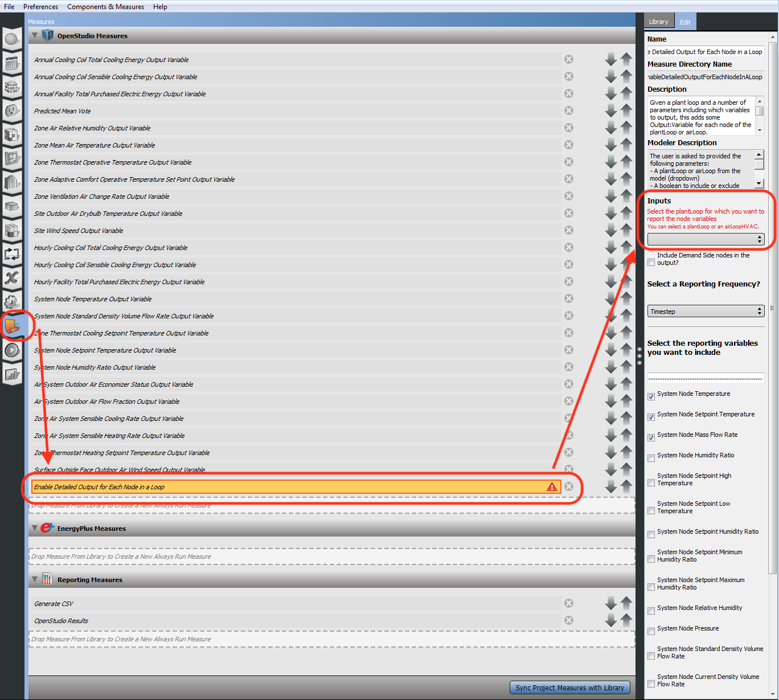Open the Space Types colored-cube tab icon
This screenshot has height=700, width=779.
12,135
